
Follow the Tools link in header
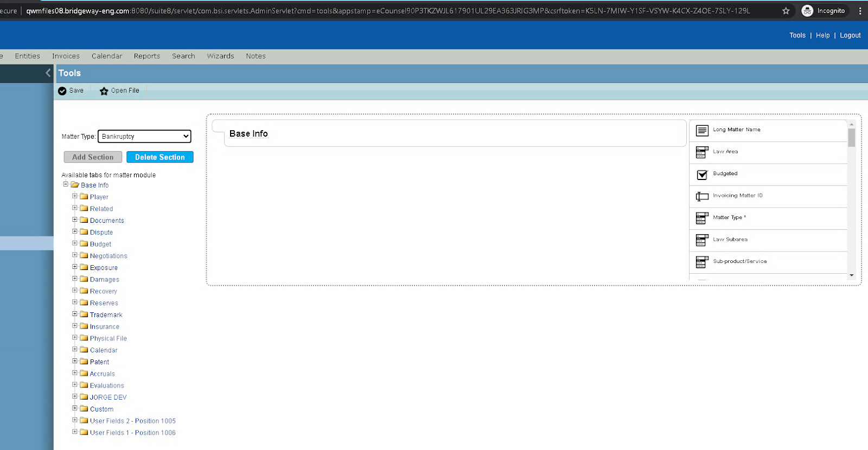pos(797,35)
